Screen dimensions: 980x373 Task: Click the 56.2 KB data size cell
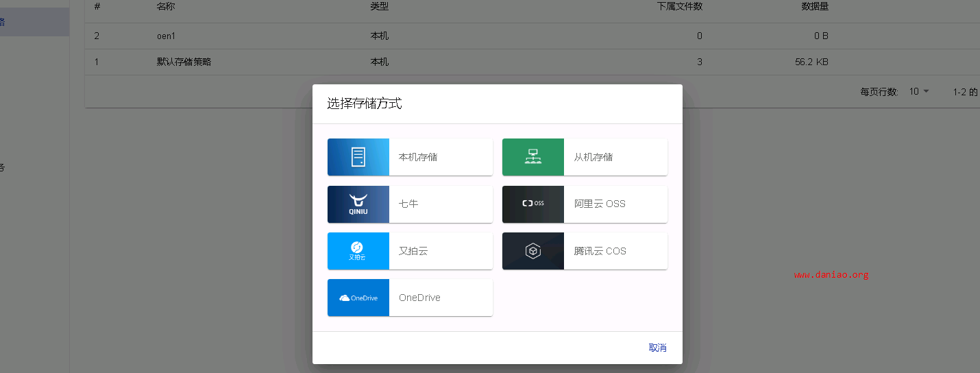(x=812, y=62)
